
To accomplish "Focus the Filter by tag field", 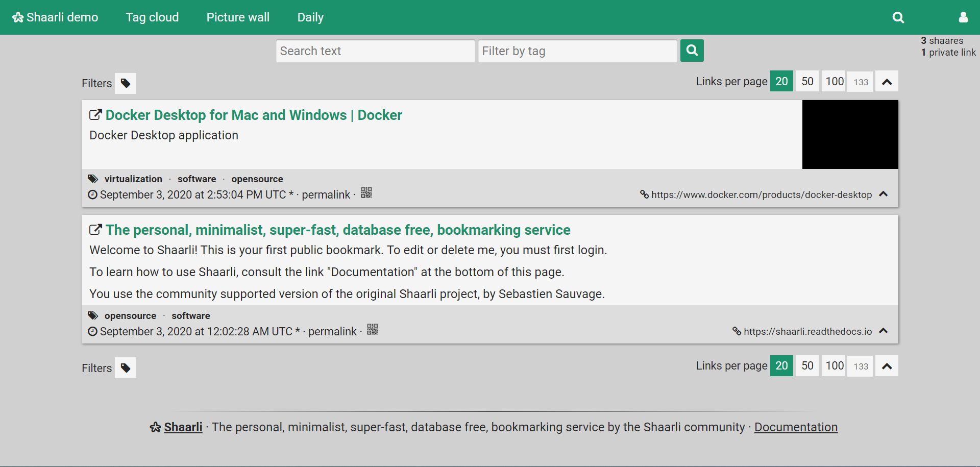I will coord(578,51).
